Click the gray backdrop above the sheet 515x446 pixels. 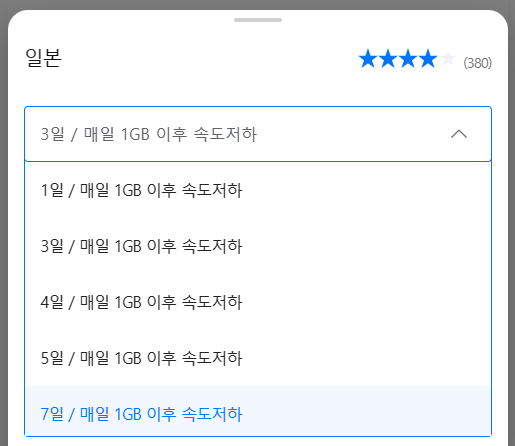tap(258, 4)
